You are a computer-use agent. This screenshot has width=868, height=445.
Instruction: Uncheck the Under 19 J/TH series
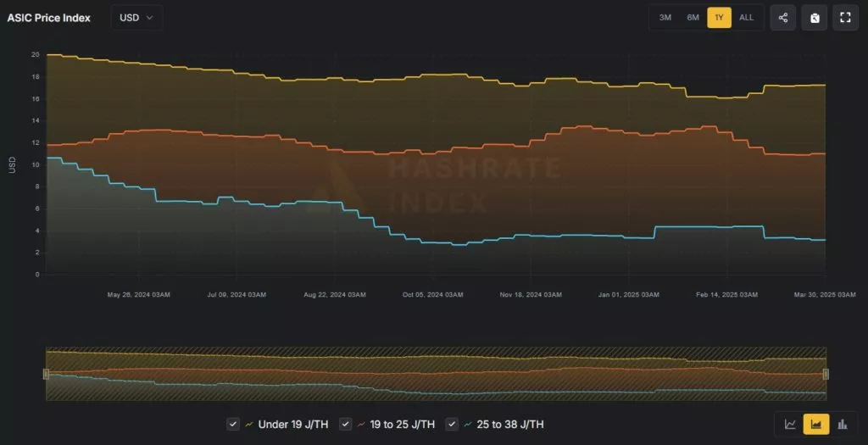[233, 424]
